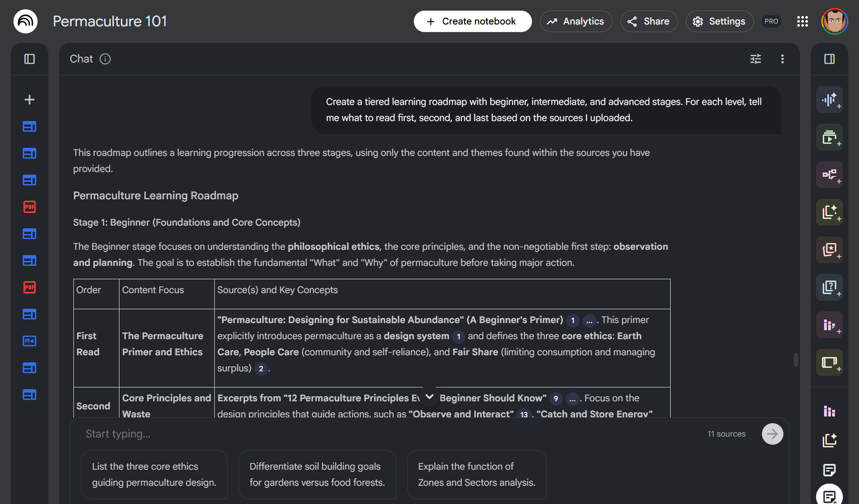This screenshot has height=504, width=859.
Task: Open the chat overflow menu
Action: (x=782, y=59)
